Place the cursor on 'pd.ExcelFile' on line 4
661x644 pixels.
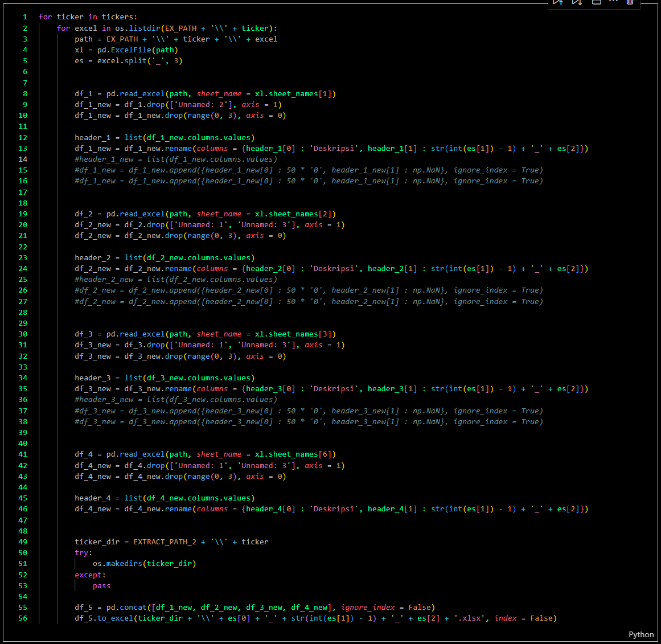[124, 50]
